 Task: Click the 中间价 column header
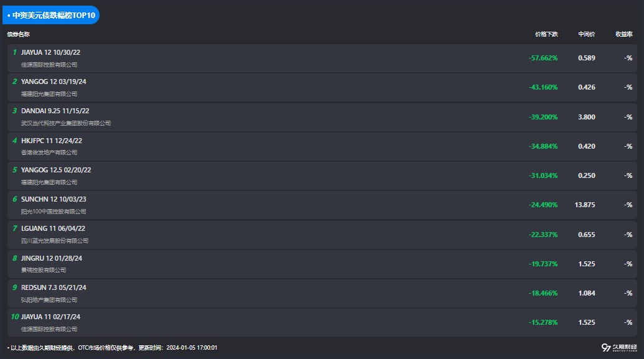click(586, 34)
